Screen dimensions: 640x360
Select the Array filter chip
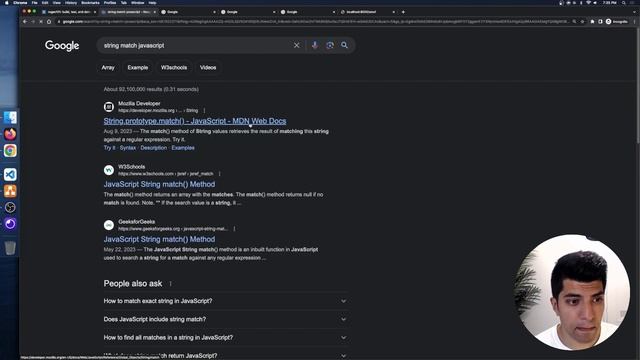[108, 68]
